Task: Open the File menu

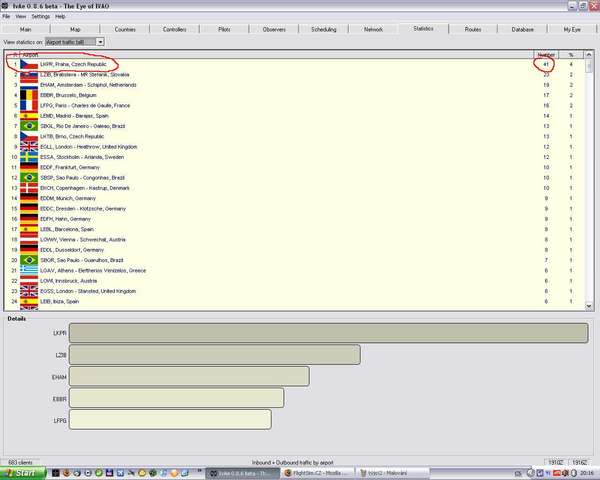Action: (x=6, y=16)
